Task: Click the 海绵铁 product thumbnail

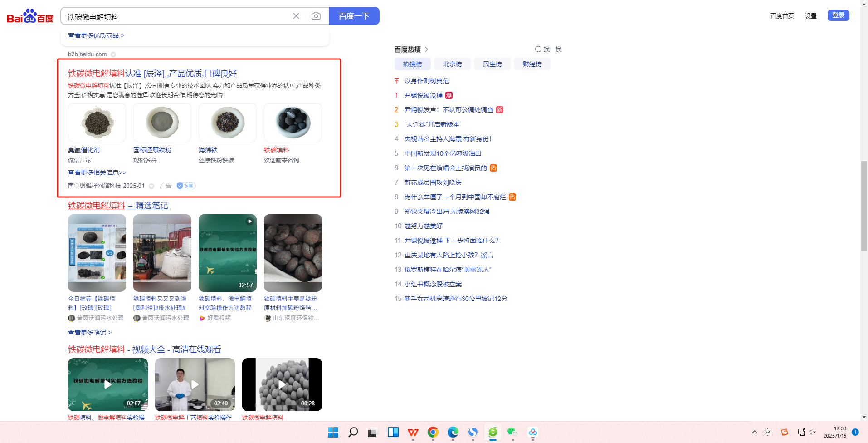Action: point(228,123)
